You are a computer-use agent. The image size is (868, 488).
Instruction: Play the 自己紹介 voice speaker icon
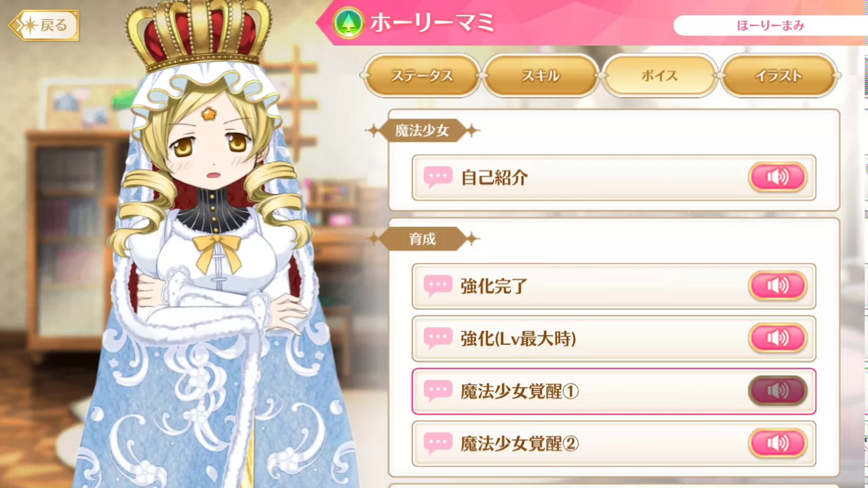tap(778, 178)
